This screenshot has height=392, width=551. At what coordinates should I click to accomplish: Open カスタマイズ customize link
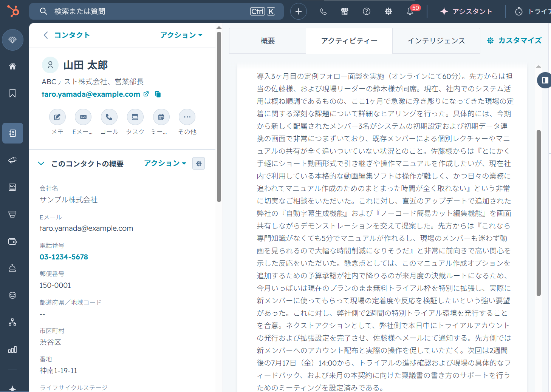point(514,40)
